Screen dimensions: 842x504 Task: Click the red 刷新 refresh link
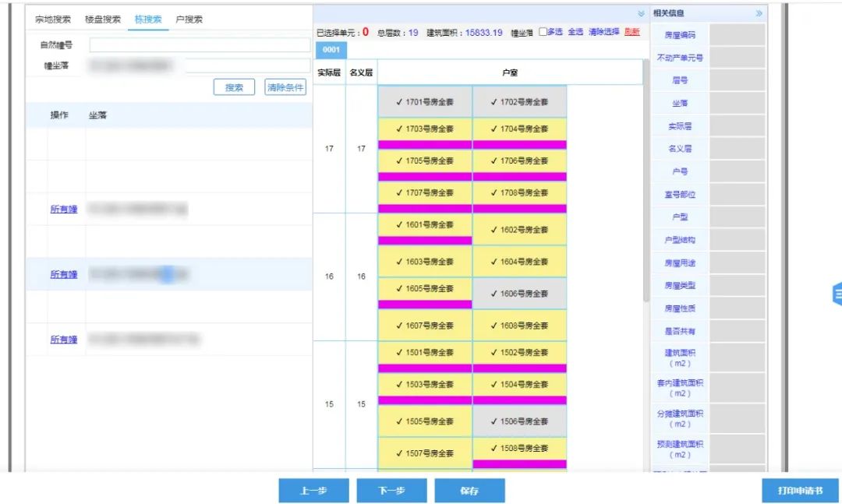(631, 32)
